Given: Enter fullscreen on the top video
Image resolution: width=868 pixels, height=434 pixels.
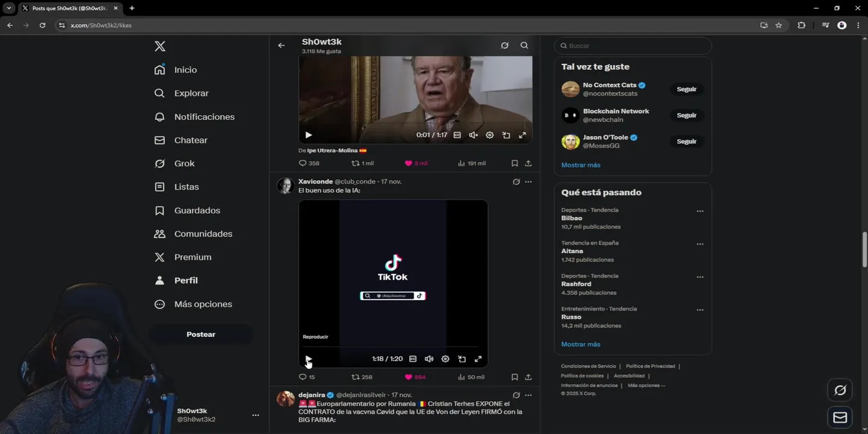Looking at the screenshot, I should coord(523,135).
